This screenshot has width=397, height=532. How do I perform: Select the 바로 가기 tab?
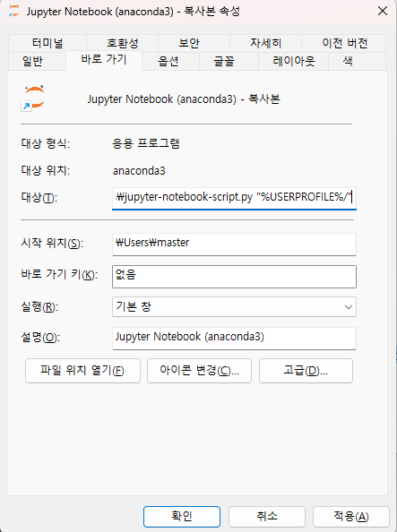coord(104,60)
